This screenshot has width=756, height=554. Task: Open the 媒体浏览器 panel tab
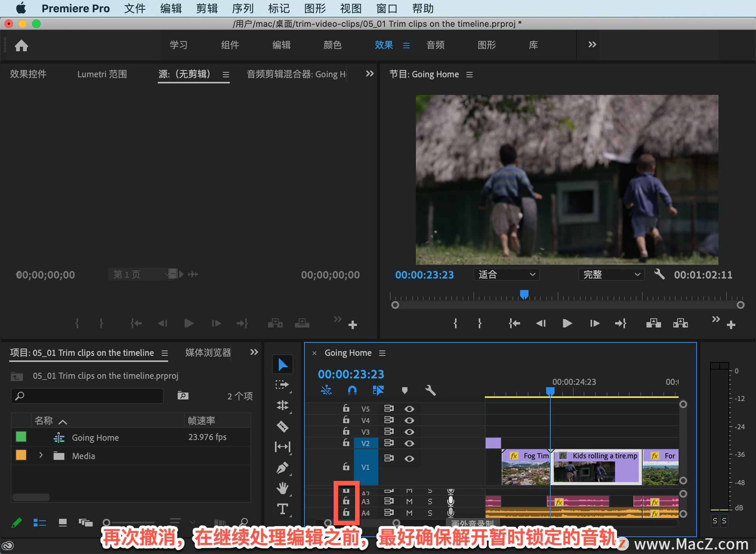208,353
